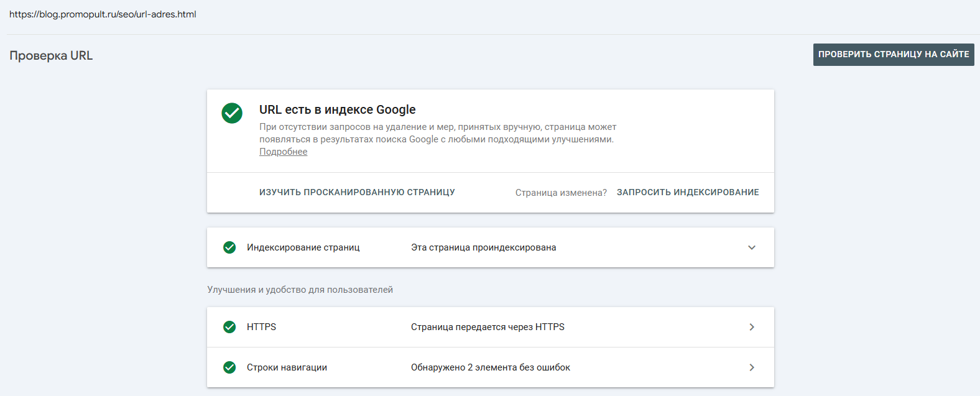This screenshot has height=396, width=980.
Task: Expand the Индексирование страниц chevron down arrow
Action: click(x=752, y=247)
